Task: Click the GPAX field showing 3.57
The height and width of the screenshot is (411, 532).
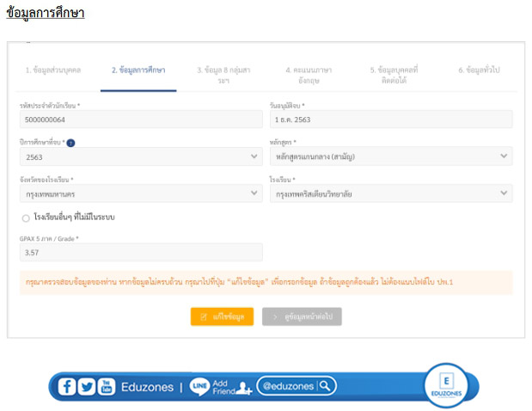Action: pos(140,253)
